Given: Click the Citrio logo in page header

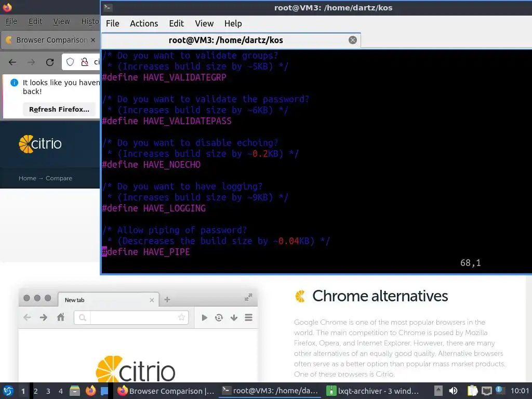Looking at the screenshot, I should (40, 144).
